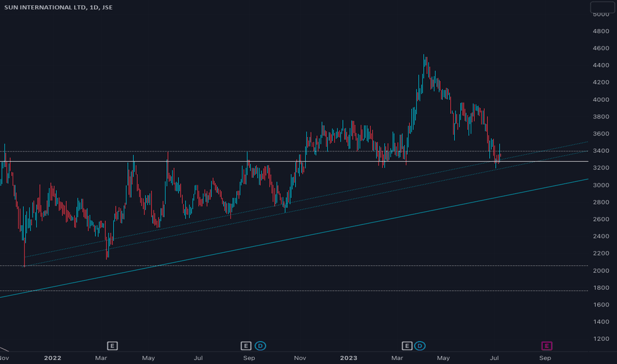
Task: Click the 4000 price axis label
Action: click(x=601, y=99)
